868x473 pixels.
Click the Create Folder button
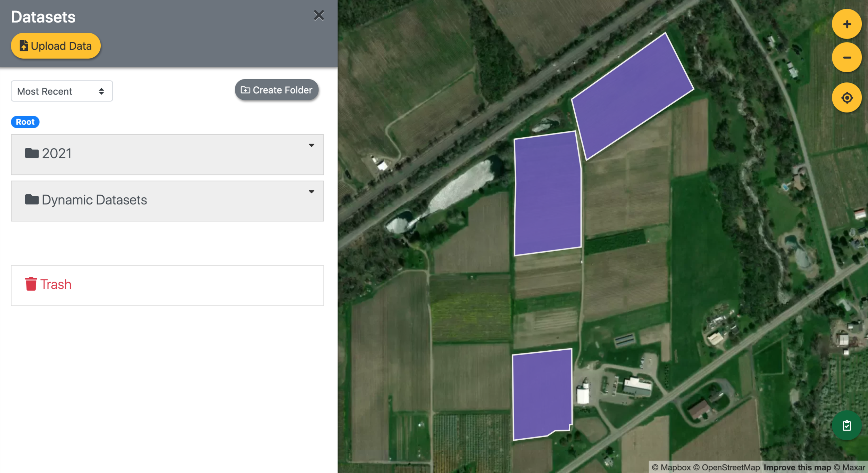pyautogui.click(x=276, y=90)
